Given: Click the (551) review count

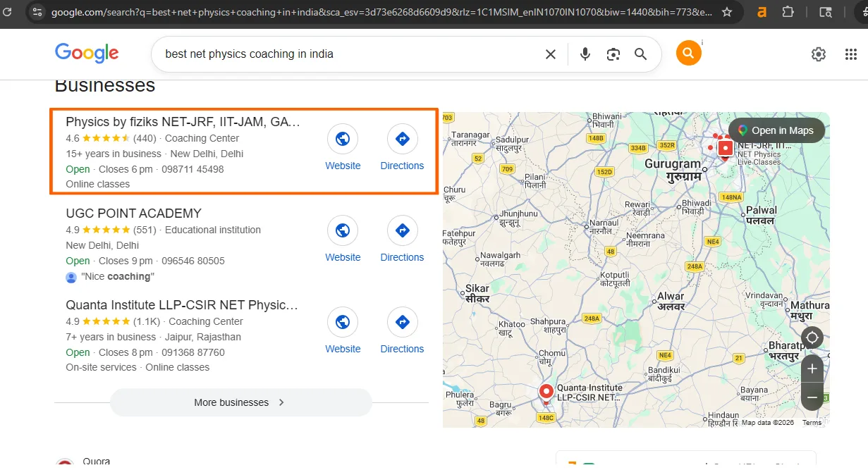Looking at the screenshot, I should click(x=145, y=230).
